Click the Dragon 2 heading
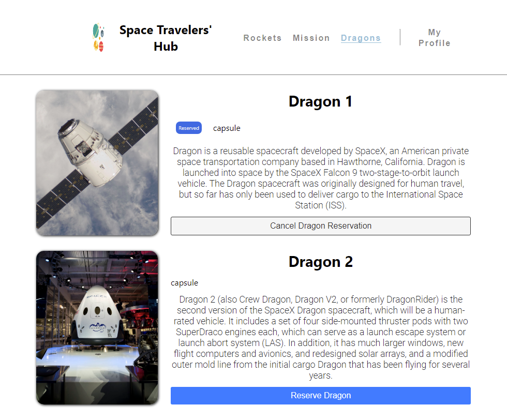507x420 pixels. (320, 262)
